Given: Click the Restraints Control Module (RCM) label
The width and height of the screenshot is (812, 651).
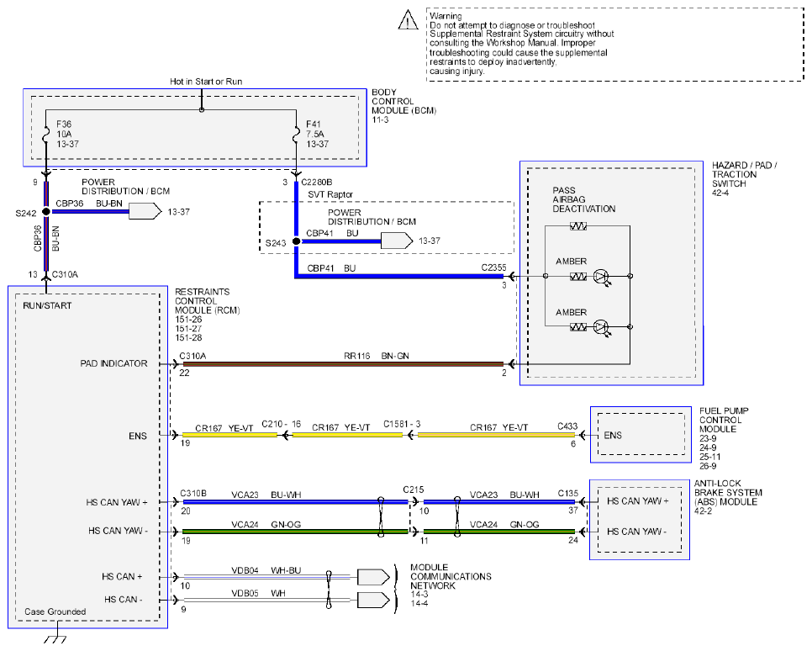Looking at the screenshot, I should 207,315.
